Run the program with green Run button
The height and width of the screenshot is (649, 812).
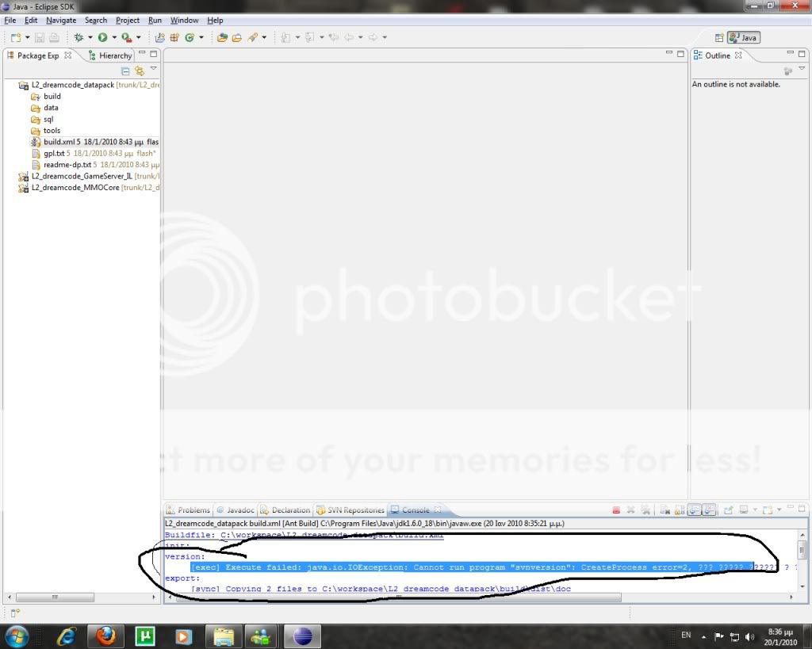click(102, 37)
